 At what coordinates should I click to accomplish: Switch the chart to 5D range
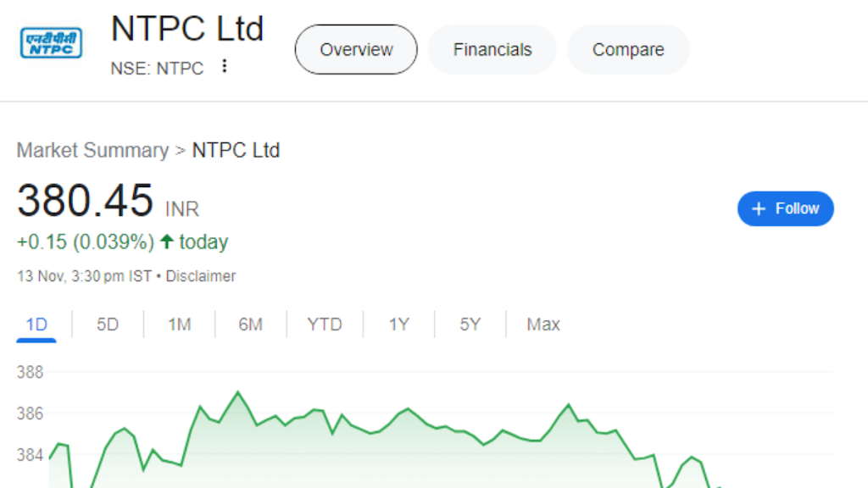pos(108,324)
